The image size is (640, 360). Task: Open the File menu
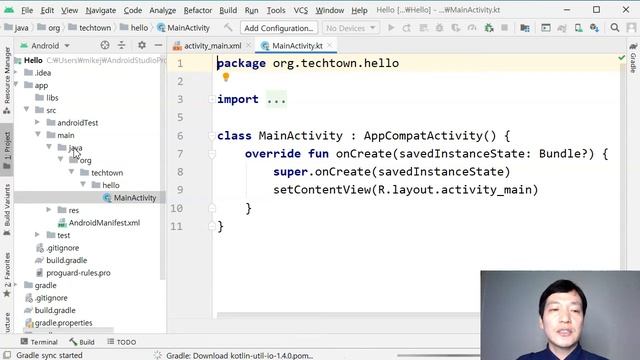[x=27, y=10]
